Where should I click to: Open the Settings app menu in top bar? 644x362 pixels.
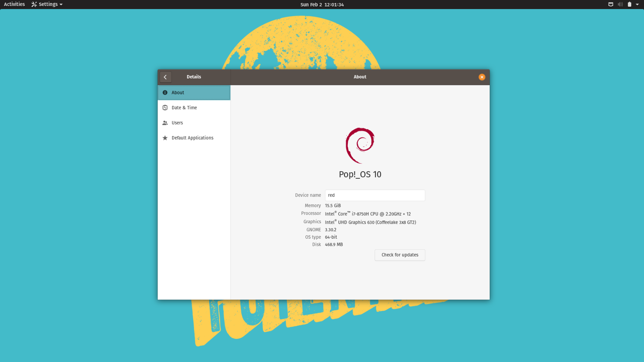47,5
